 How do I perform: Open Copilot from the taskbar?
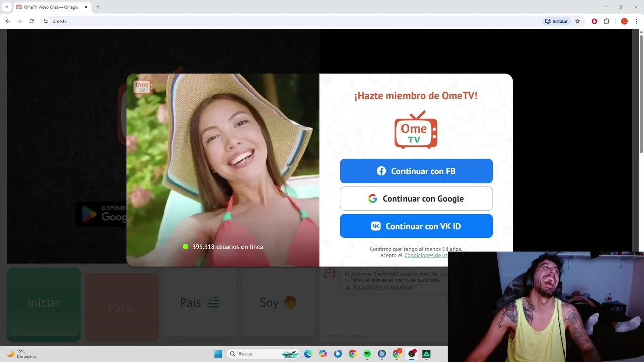click(x=323, y=354)
